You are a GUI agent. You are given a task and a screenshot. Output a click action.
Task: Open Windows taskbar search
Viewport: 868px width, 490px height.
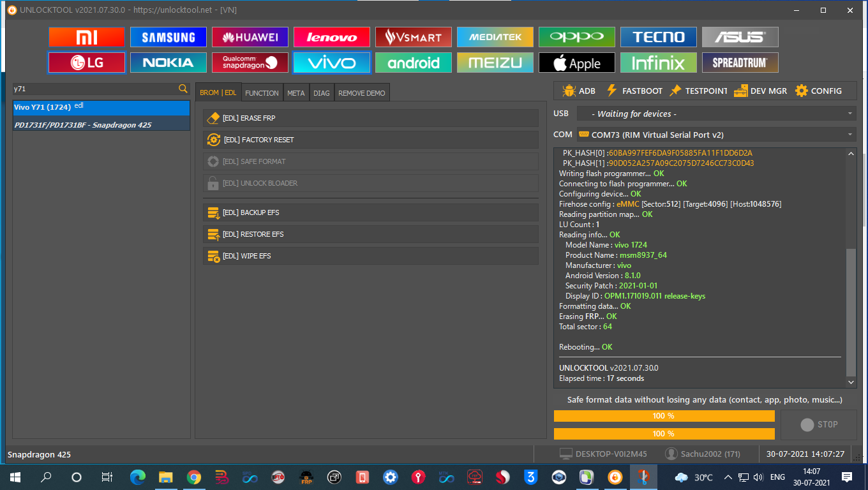coord(46,477)
